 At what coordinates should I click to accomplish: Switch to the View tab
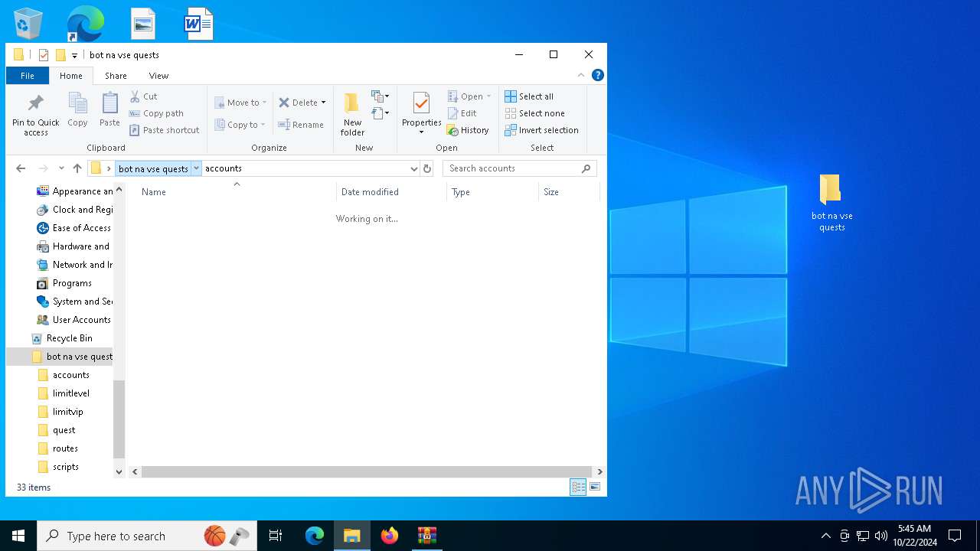tap(158, 76)
